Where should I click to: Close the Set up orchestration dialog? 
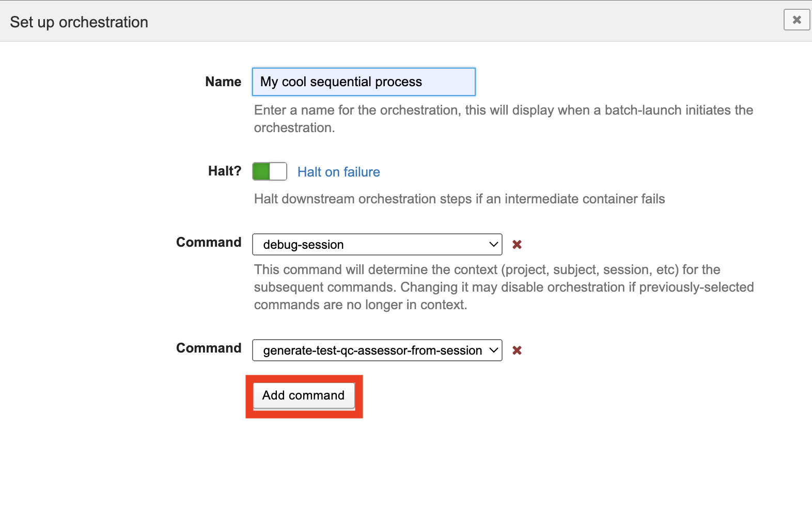796,20
